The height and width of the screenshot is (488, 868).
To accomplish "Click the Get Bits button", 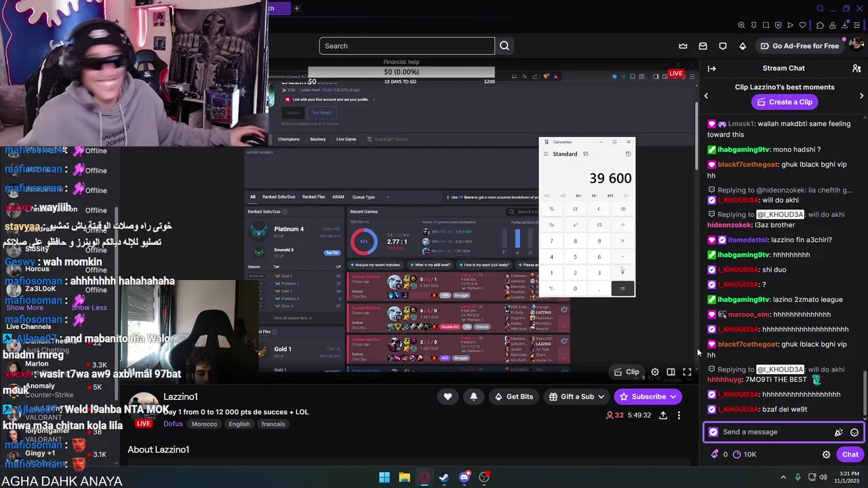I will coord(513,397).
